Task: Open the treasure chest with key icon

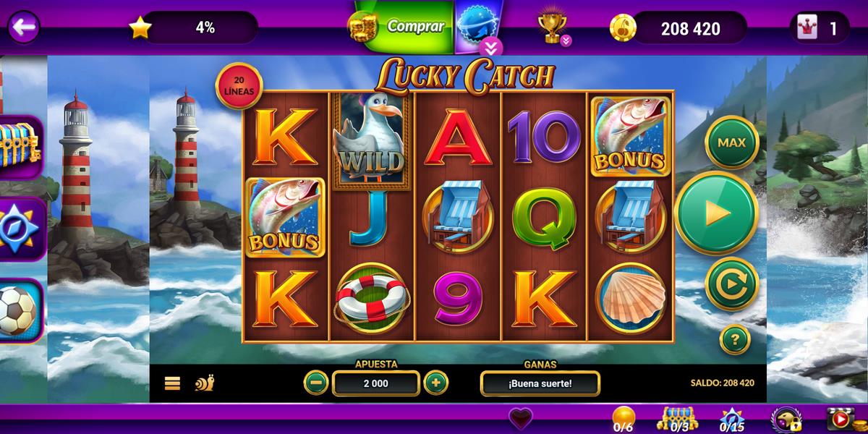Action: [19, 145]
